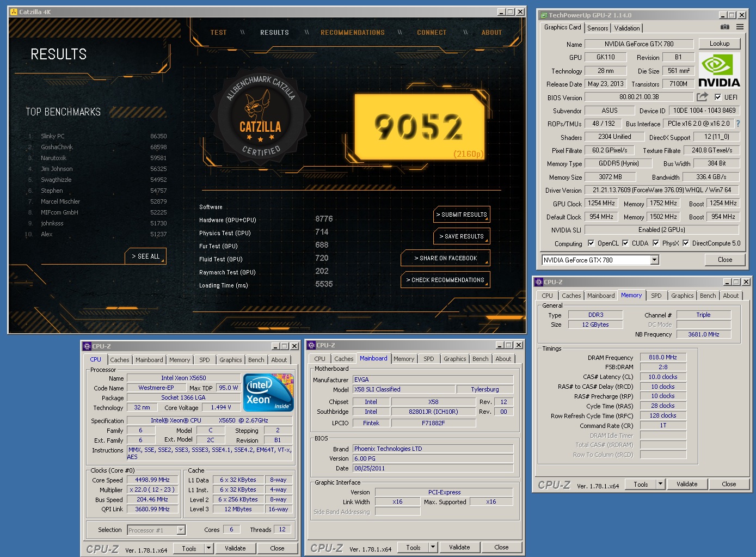Expand the Tools arrow in the CPU-Z Mainboard window
756x557 pixels.
(x=433, y=547)
